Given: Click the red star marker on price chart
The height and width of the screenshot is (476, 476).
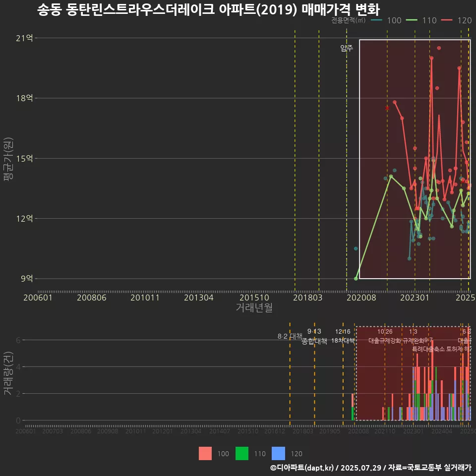Looking at the screenshot, I should click(x=387, y=108).
